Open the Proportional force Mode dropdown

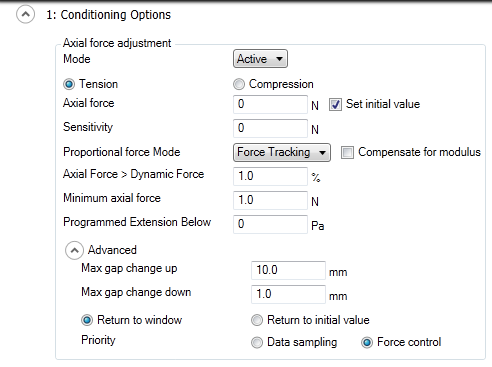point(282,152)
